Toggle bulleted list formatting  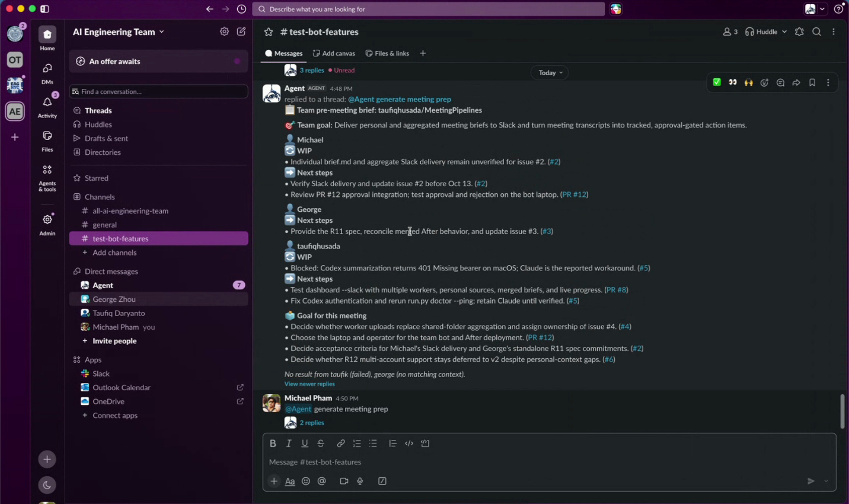(373, 444)
